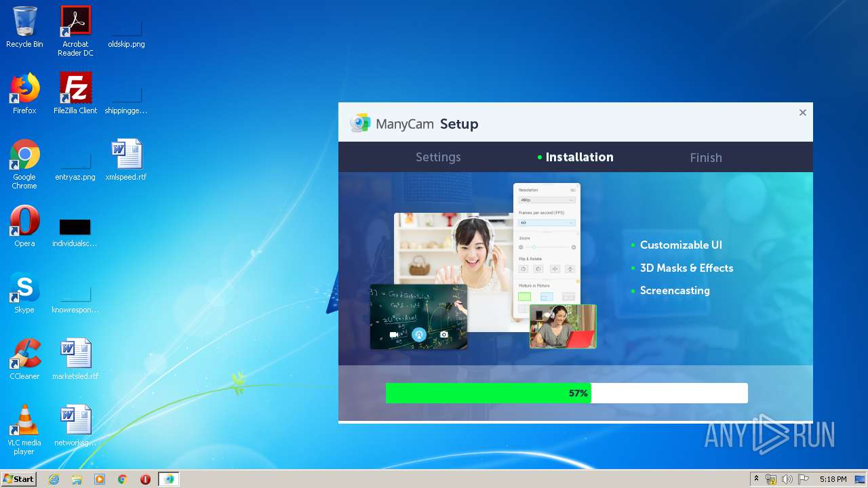Select the oldskip.png file icon
Viewport: 868px width, 488px height.
click(x=126, y=33)
